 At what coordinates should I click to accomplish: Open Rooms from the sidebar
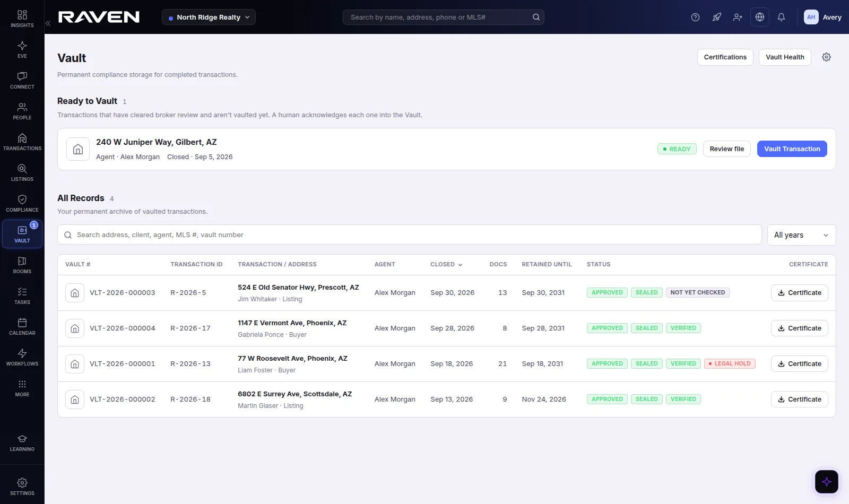click(x=22, y=265)
